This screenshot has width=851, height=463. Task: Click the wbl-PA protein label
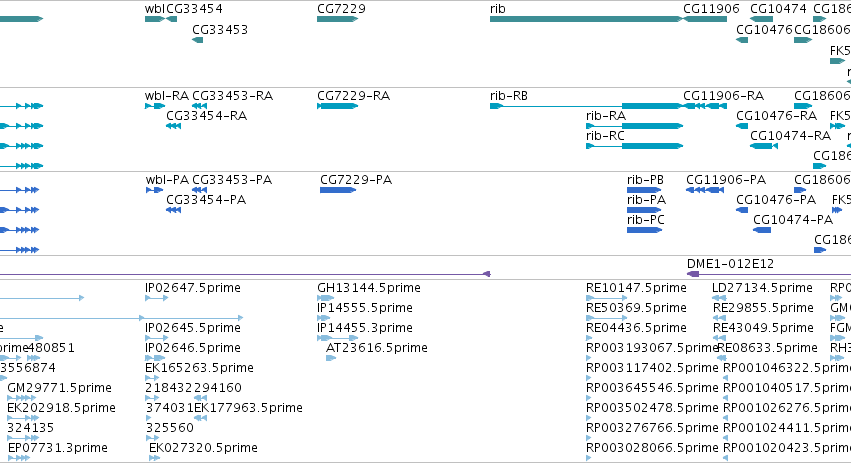168,180
